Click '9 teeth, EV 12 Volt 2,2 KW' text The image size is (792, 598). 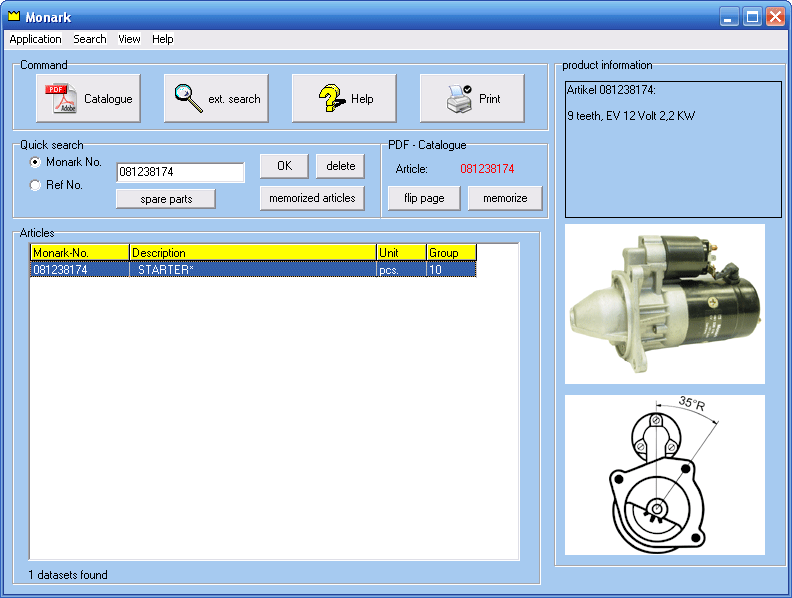point(631,116)
